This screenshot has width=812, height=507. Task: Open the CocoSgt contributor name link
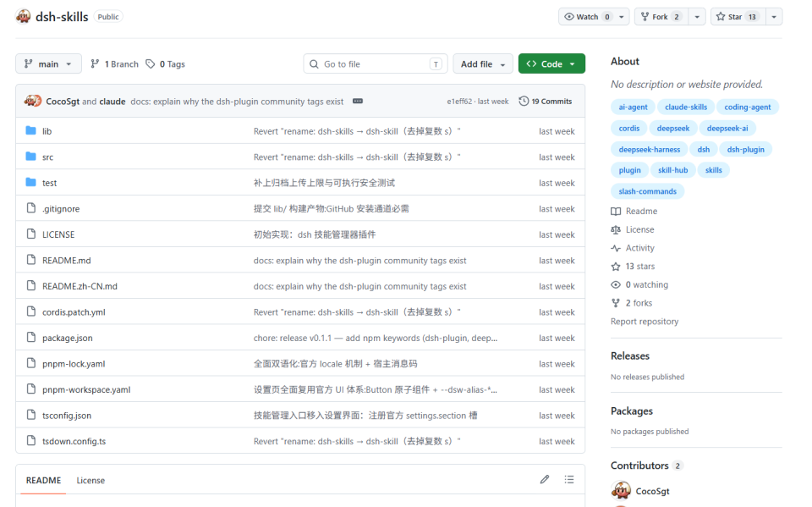click(652, 491)
